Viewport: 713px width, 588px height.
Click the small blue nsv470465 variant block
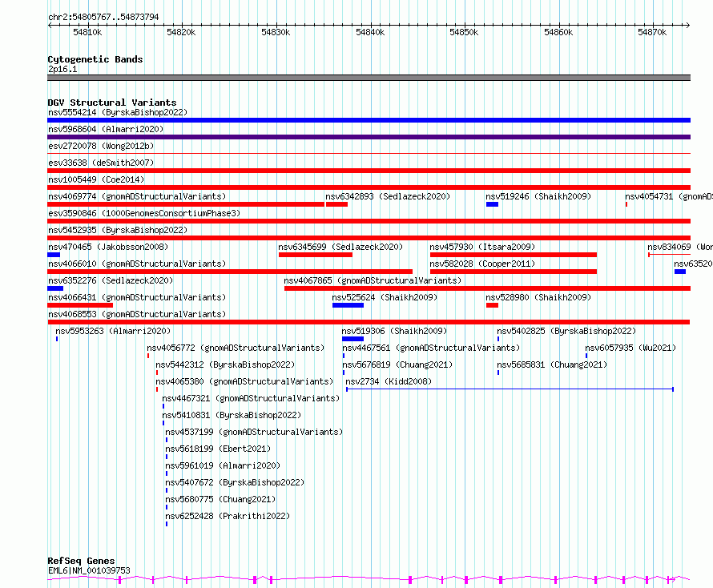point(54,255)
